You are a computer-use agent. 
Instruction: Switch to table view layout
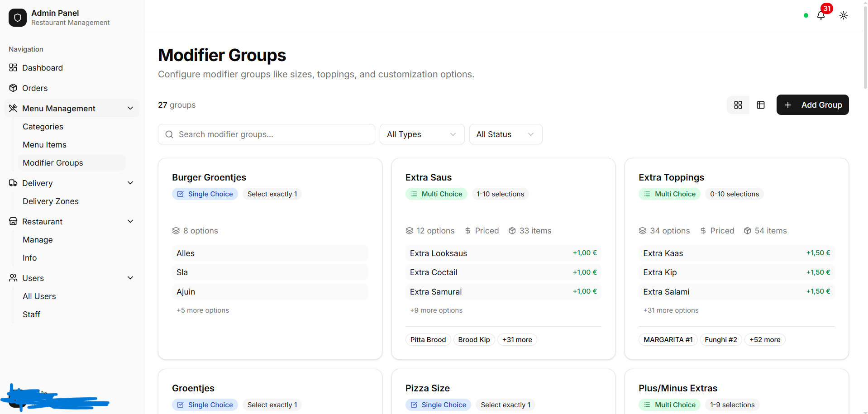(761, 105)
